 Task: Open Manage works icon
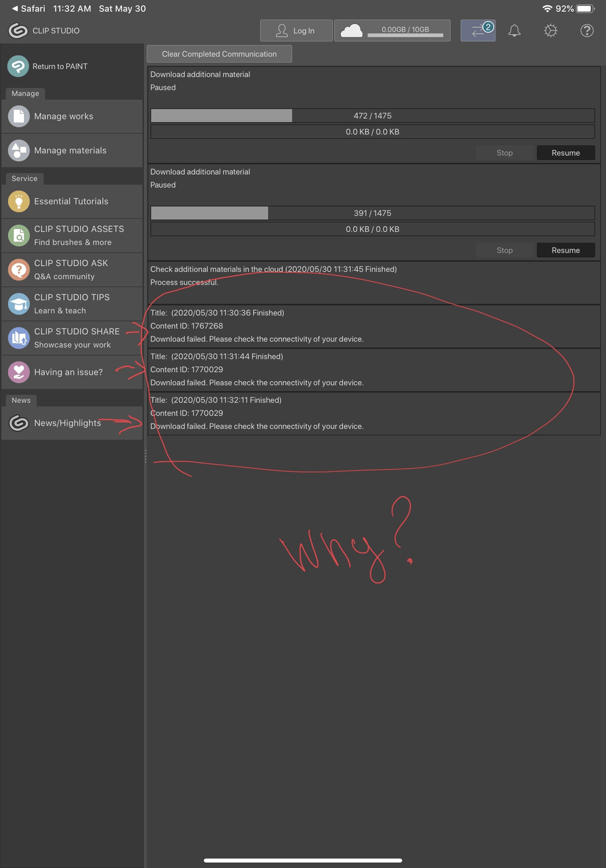pyautogui.click(x=19, y=116)
